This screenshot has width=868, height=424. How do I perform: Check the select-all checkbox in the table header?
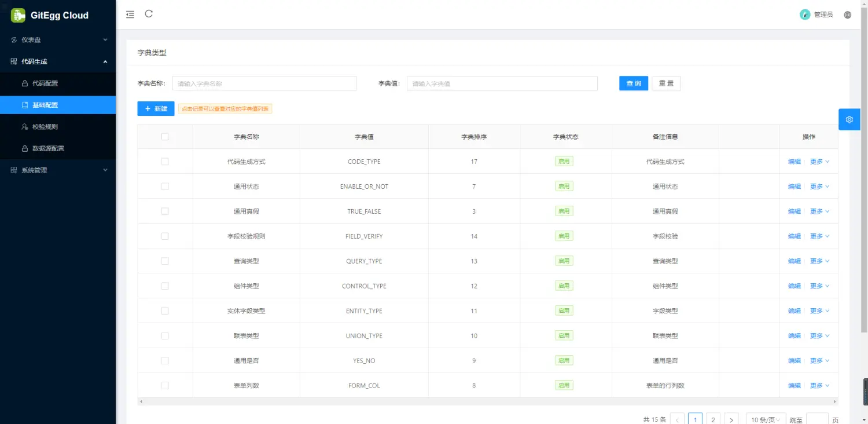(x=165, y=136)
